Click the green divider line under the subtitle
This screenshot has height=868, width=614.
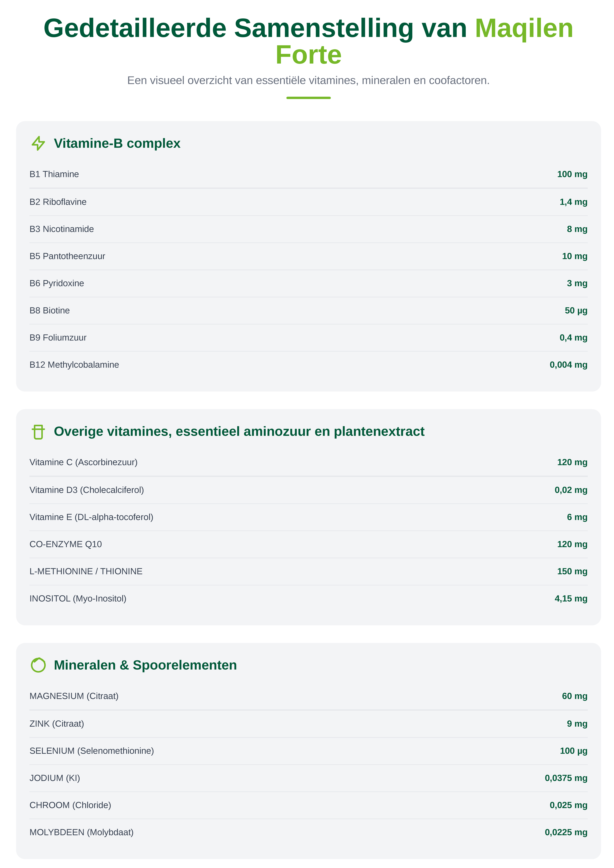(x=308, y=98)
